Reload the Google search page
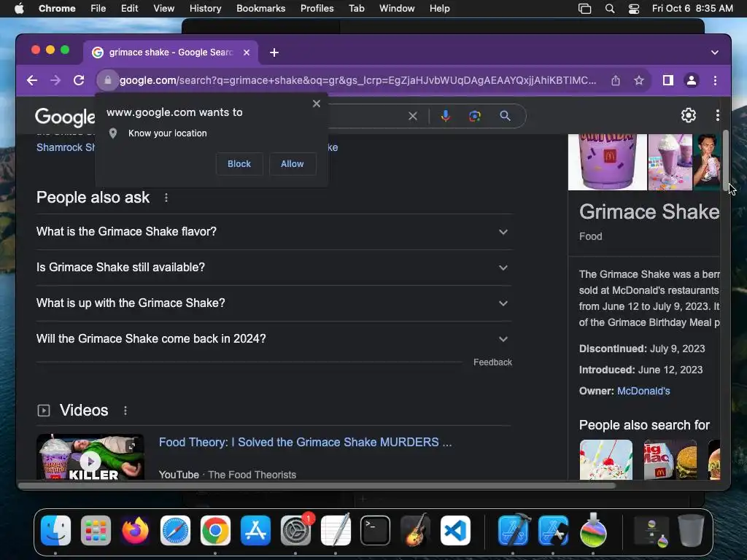Screen dimensions: 747x560 [79, 80]
